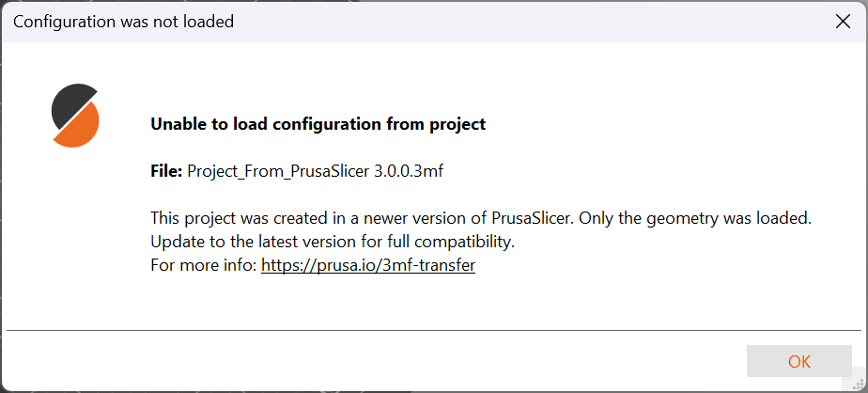Viewport: 868px width, 393px height.
Task: Select the file name Project_From_PrusaSlicer 3.0.0.3mf
Action: 316,171
